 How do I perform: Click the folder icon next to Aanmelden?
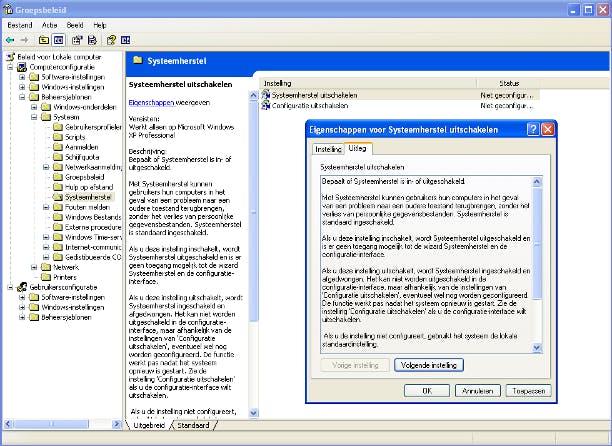58,147
